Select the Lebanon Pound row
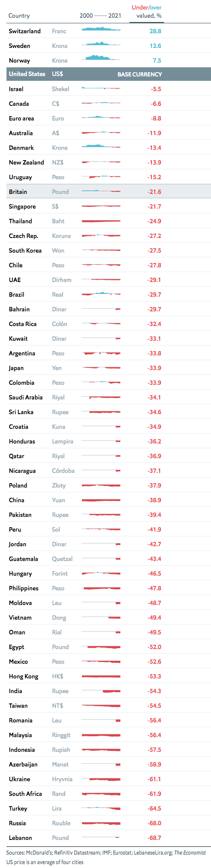This screenshot has height=868, width=211. pyautogui.click(x=109, y=838)
